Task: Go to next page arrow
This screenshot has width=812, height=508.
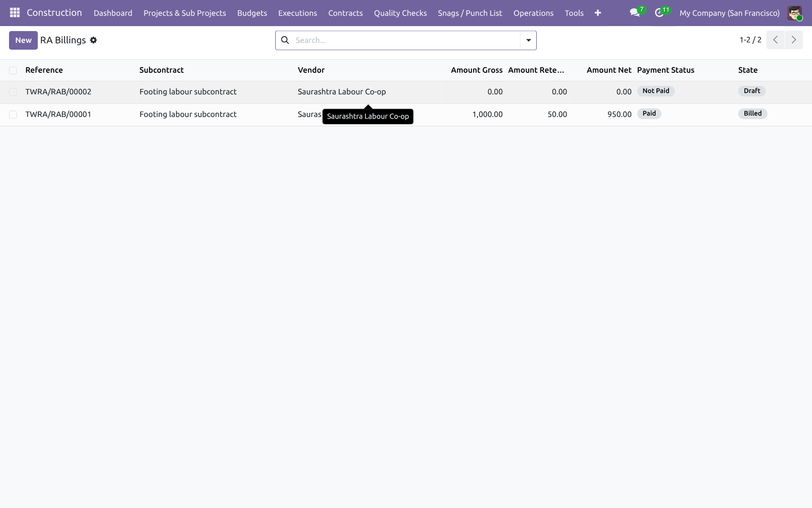Action: [794, 40]
